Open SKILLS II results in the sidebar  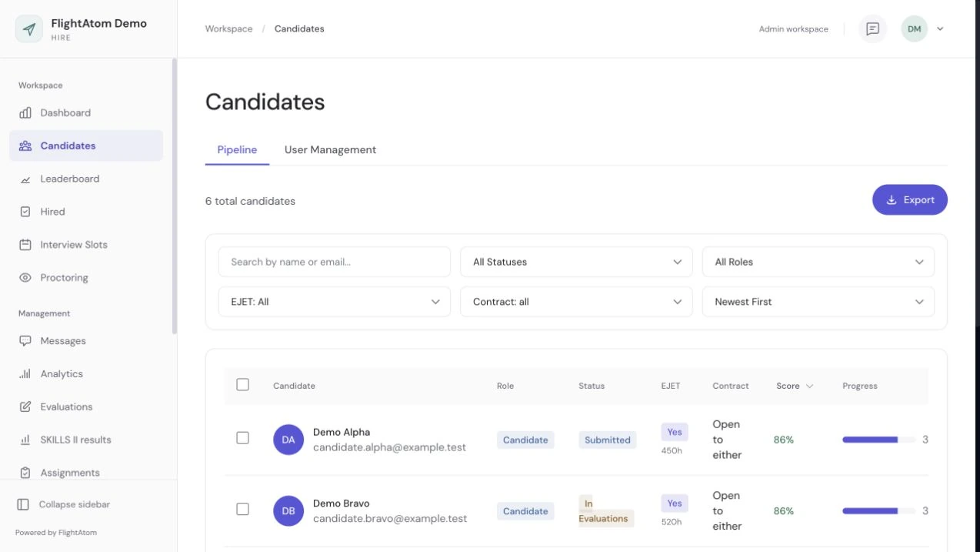tap(86, 440)
